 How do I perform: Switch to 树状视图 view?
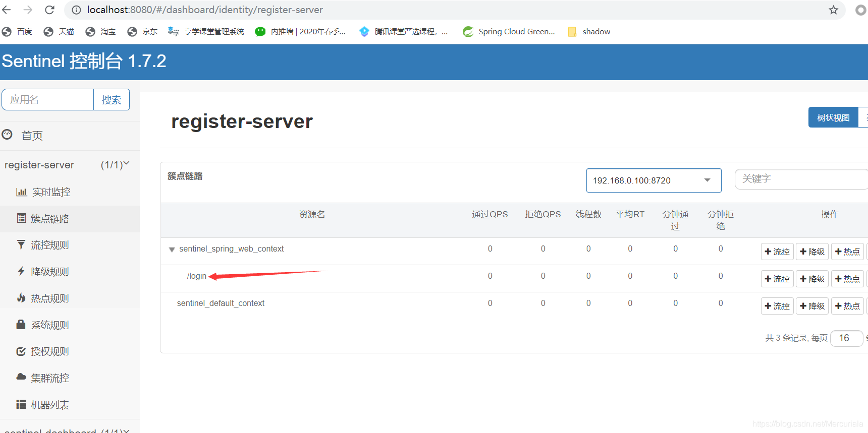pyautogui.click(x=833, y=117)
